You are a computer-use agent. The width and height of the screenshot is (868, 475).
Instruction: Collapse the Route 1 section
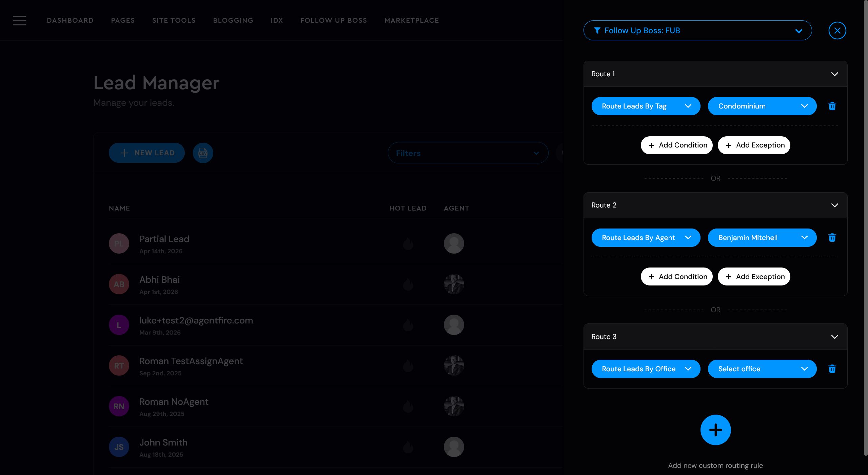(x=834, y=74)
